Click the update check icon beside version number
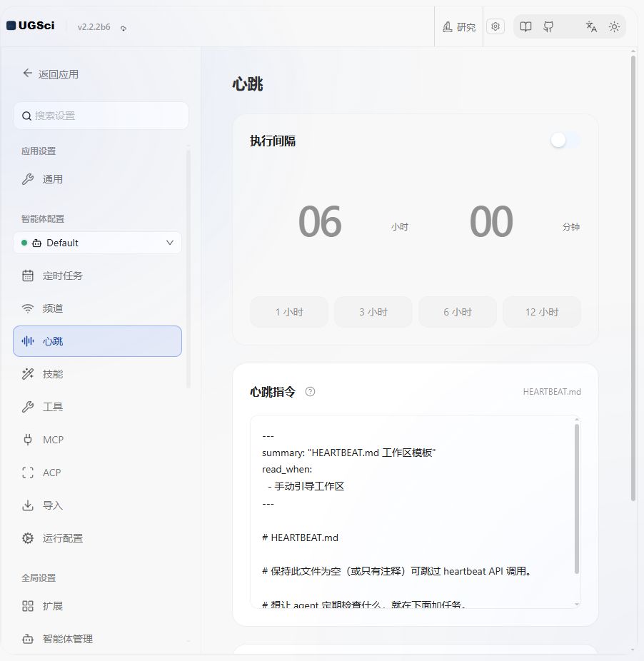The width and height of the screenshot is (644, 661). pyautogui.click(x=123, y=29)
